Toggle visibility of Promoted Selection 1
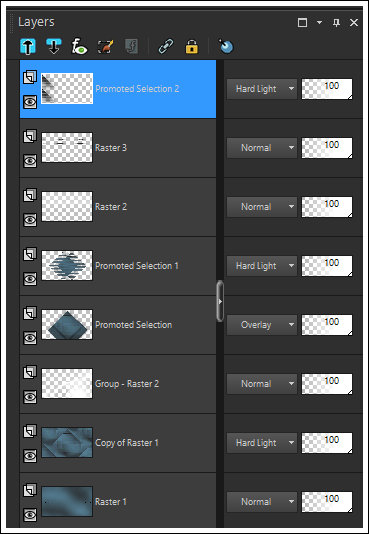This screenshot has width=369, height=534. point(30,279)
